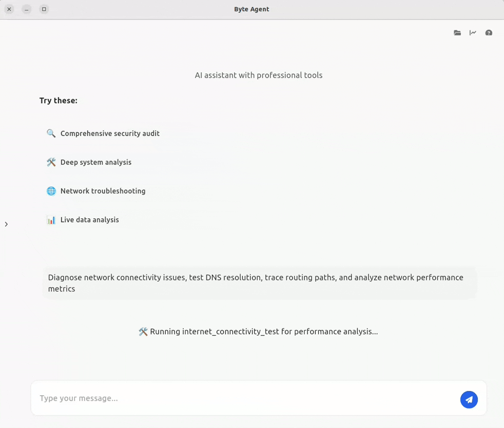Click the hammer and wrench analysis icon

51,162
